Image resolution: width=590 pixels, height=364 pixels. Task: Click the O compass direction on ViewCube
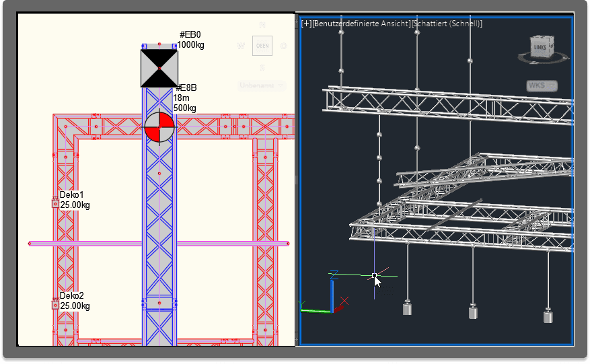284,46
